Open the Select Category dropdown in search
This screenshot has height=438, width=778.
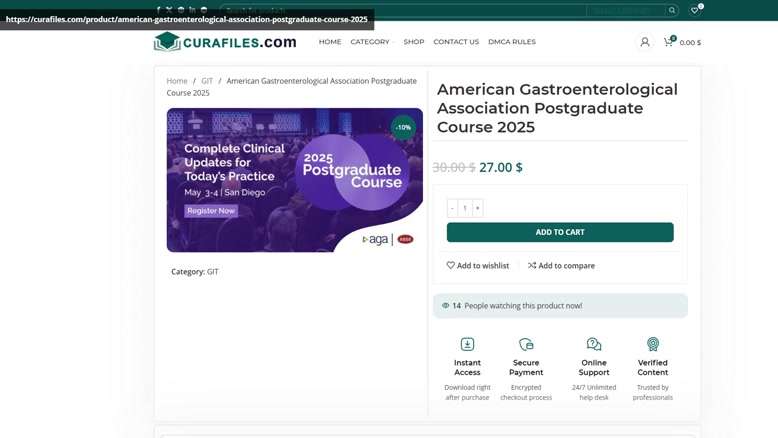(625, 10)
